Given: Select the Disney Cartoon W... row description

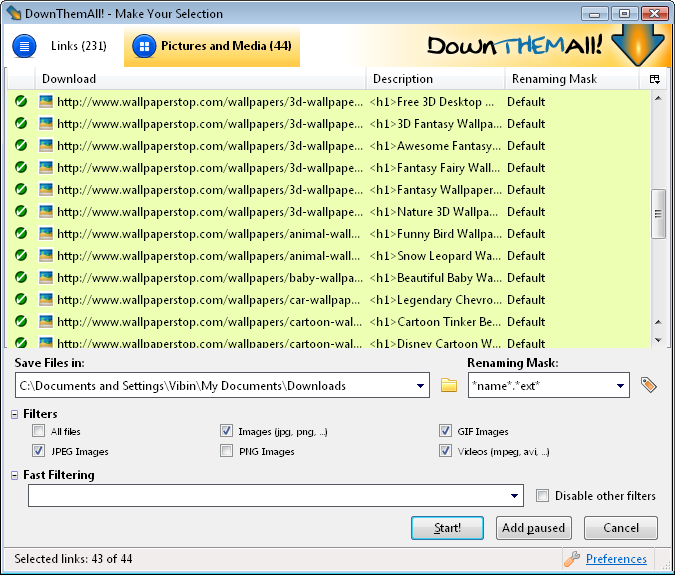Looking at the screenshot, I should (435, 343).
